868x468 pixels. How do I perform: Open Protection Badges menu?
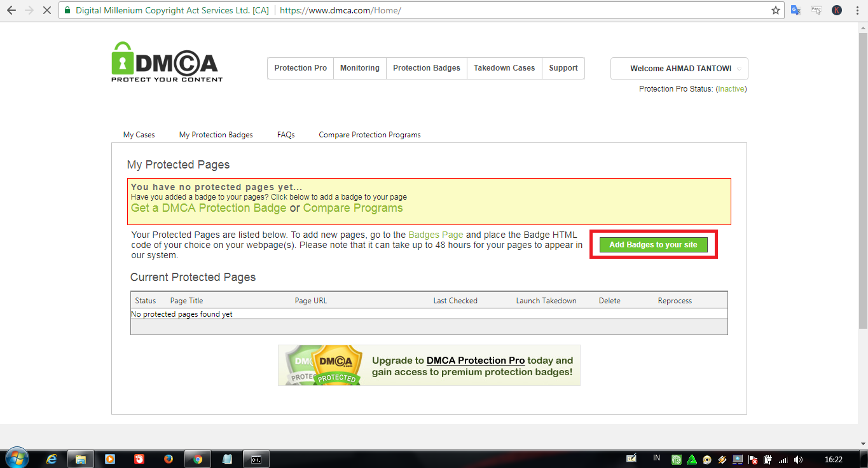pyautogui.click(x=427, y=68)
